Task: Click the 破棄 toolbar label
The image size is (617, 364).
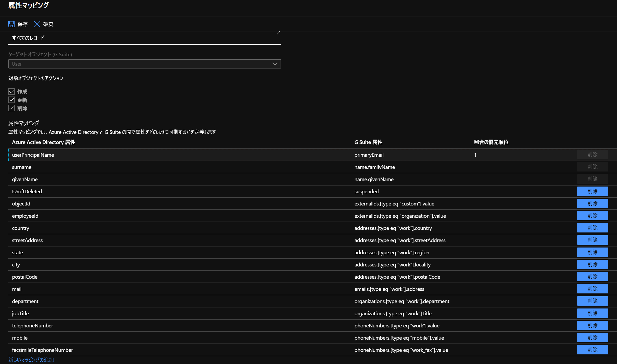Action: (x=48, y=24)
